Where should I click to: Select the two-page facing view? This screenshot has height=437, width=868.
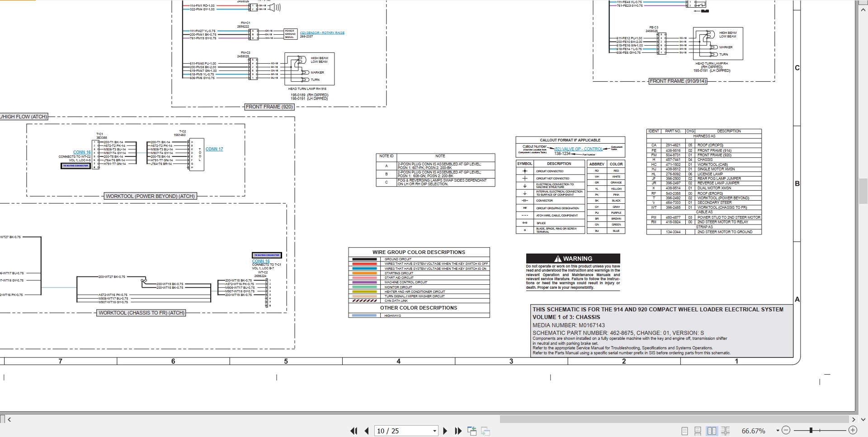(712, 431)
